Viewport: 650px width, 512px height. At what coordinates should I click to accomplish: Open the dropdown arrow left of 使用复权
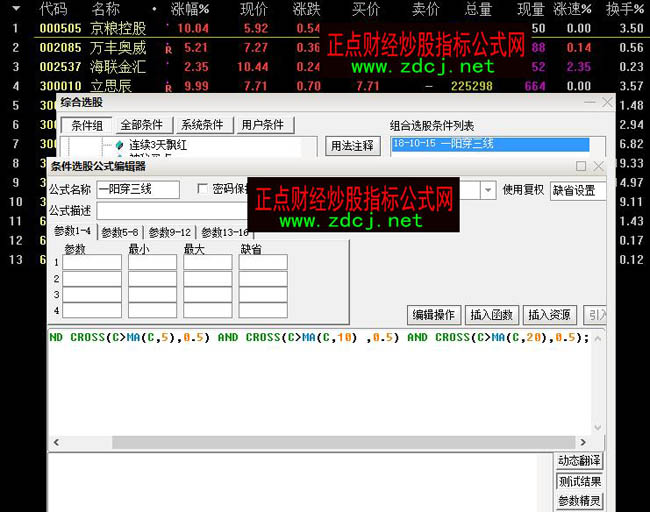488,190
